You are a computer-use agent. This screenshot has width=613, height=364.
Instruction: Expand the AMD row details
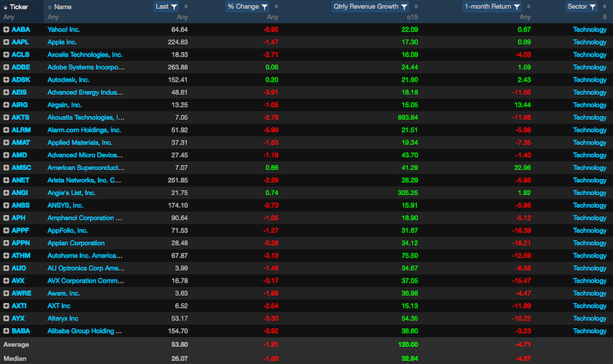pos(6,155)
